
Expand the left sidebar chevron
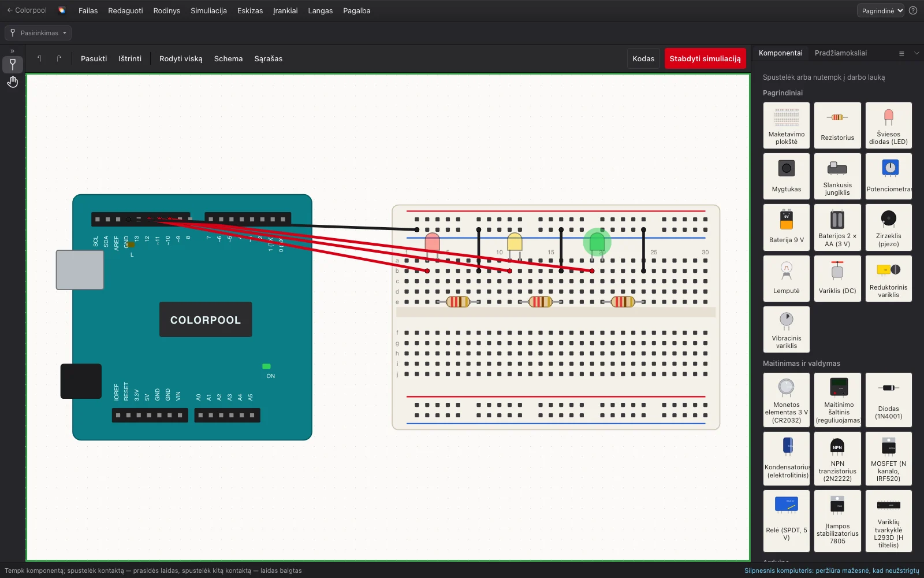[13, 51]
